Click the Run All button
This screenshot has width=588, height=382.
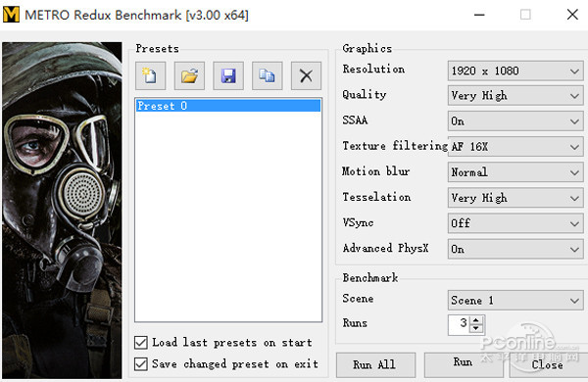click(x=375, y=364)
